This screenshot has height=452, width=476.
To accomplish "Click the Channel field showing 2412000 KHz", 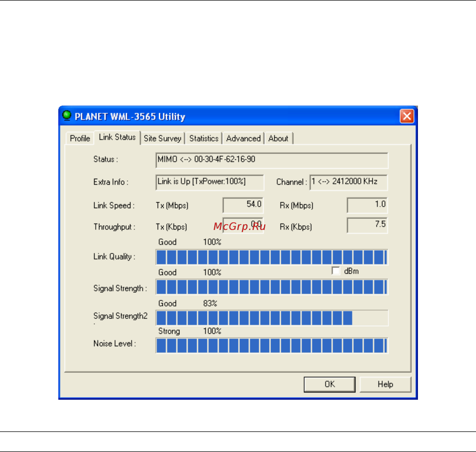I will pyautogui.click(x=349, y=182).
